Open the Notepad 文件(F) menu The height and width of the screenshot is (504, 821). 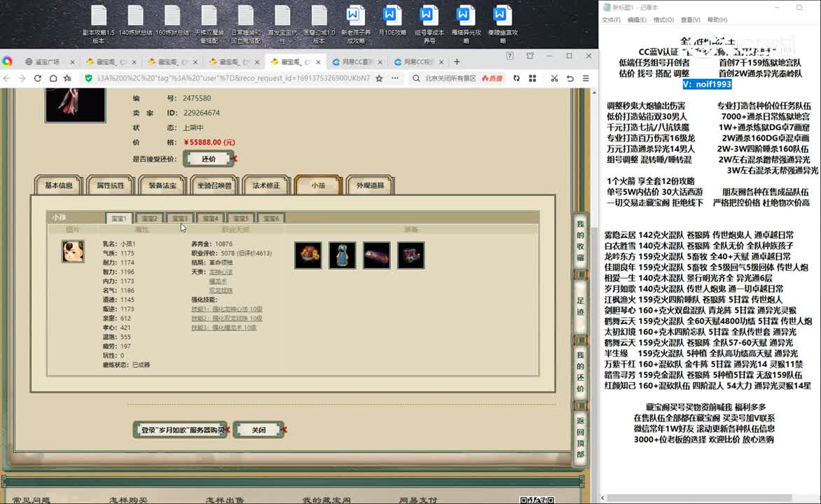611,20
